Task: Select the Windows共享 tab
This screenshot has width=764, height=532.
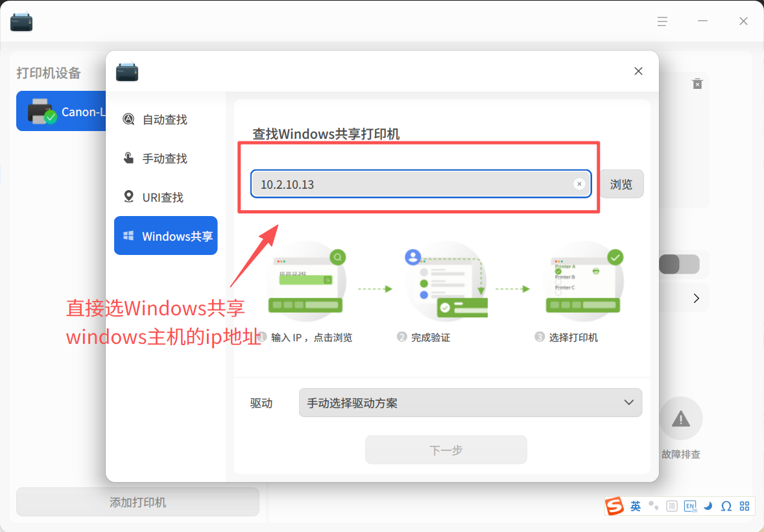Action: [165, 236]
